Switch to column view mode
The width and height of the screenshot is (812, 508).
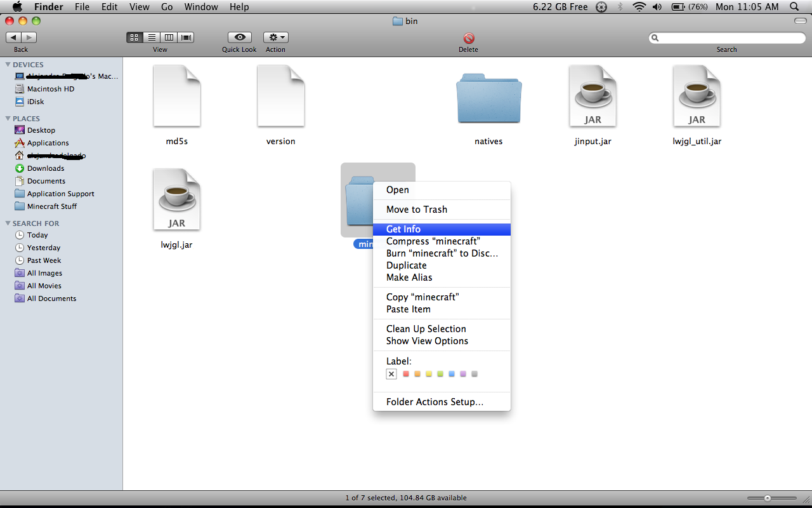point(169,37)
